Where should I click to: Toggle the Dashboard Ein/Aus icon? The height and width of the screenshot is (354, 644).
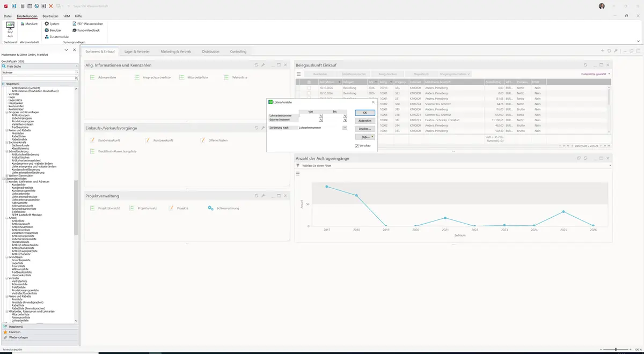[x=10, y=29]
